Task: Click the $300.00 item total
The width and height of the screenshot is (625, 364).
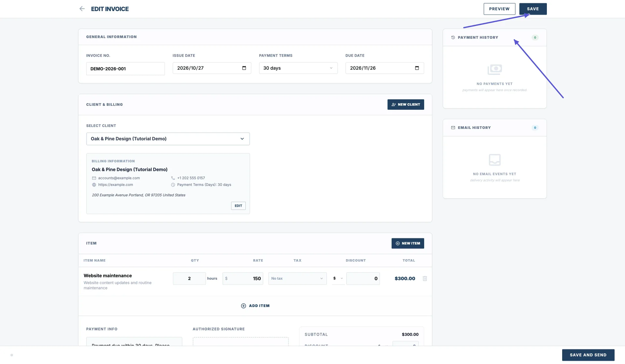Action: [405, 278]
